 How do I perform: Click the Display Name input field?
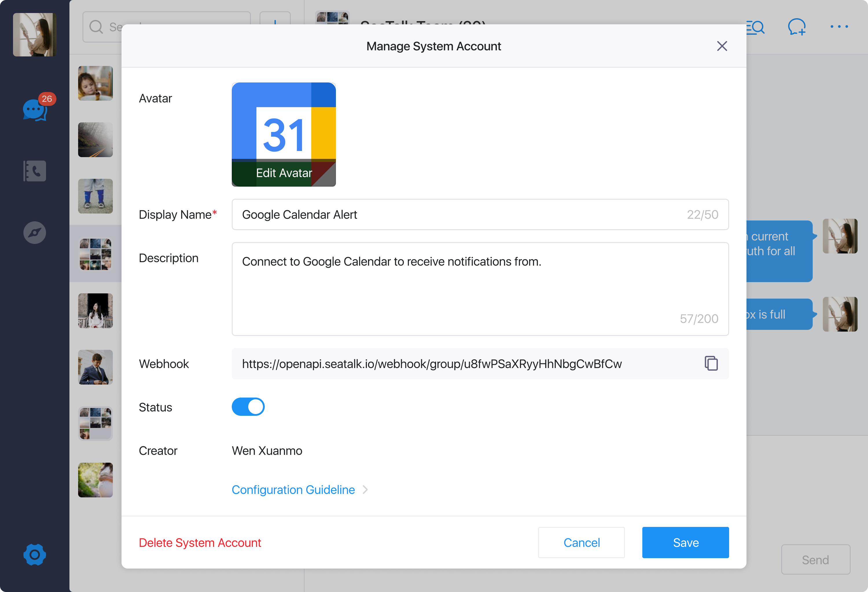click(x=480, y=214)
